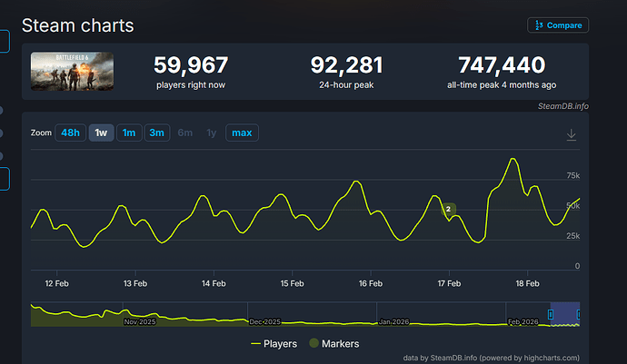Click Jan 2026 in the navigator
This screenshot has width=627, height=364.
pyautogui.click(x=393, y=321)
